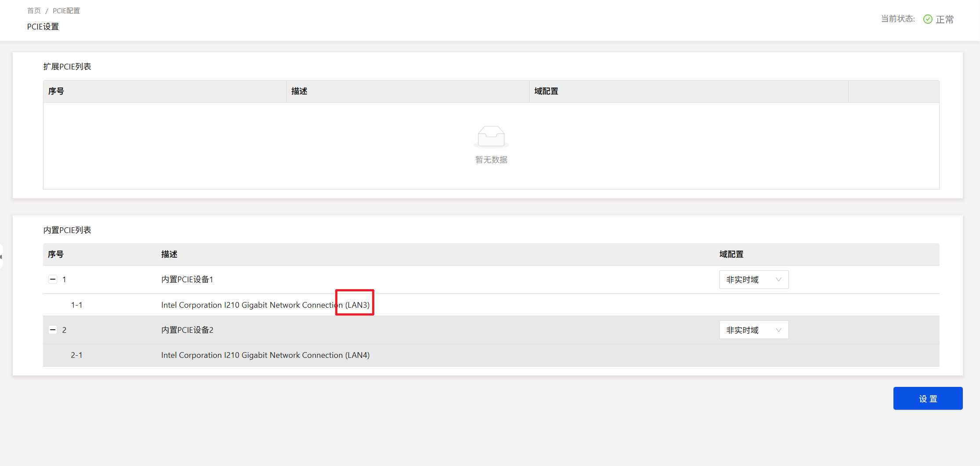Click the 2-1 sub-row number

[76, 355]
